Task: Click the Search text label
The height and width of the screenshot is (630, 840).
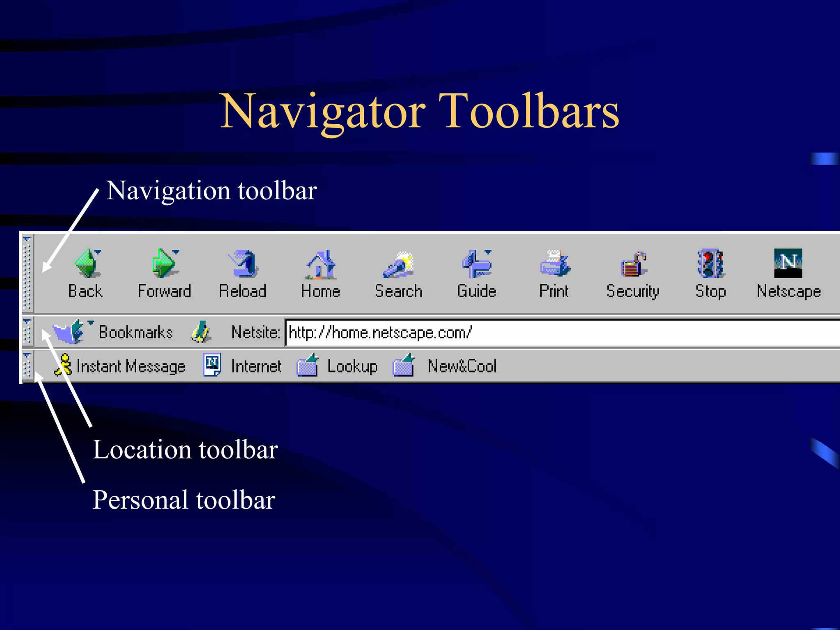Action: [x=398, y=291]
